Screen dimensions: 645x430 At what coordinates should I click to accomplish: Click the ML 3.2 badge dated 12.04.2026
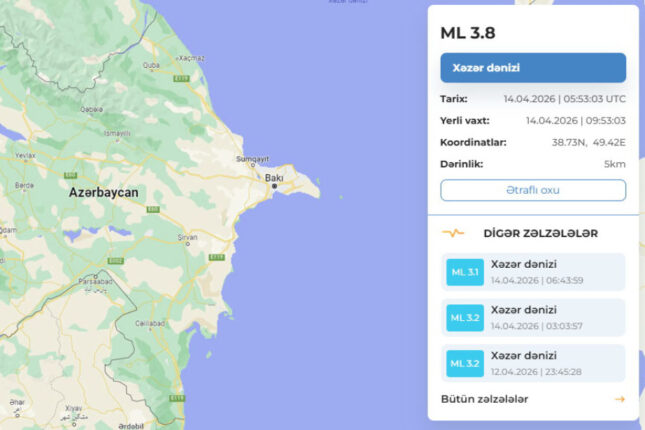(465, 364)
